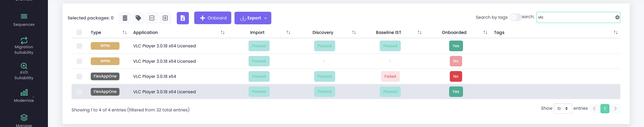Expand the Modernize sidebar menu
Image resolution: width=644 pixels, height=127 pixels.
click(24, 95)
